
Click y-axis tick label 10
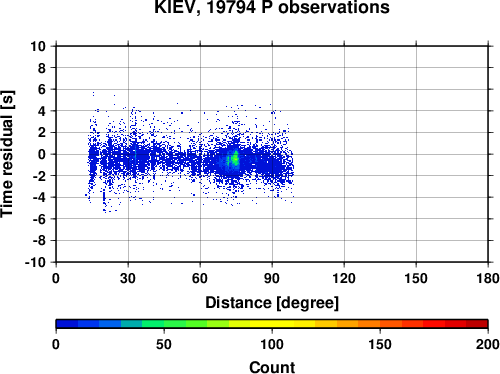pos(38,46)
